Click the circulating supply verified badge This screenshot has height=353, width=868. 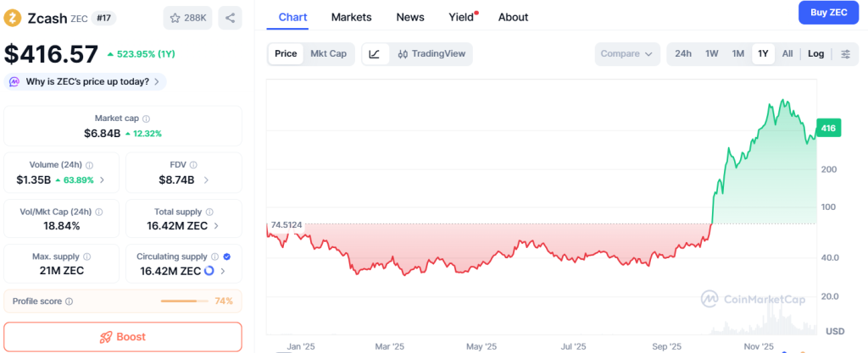pyautogui.click(x=226, y=256)
